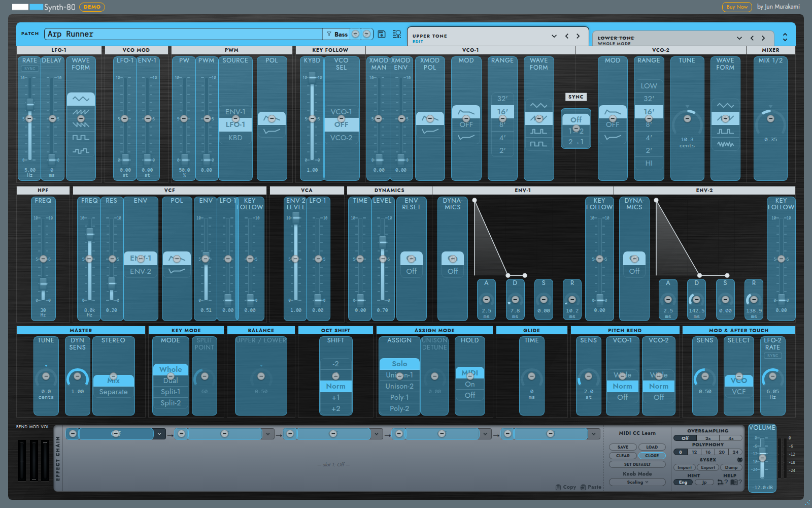This screenshot has width=812, height=508.
Task: Select Split-1 in key MODE list
Action: tap(171, 392)
